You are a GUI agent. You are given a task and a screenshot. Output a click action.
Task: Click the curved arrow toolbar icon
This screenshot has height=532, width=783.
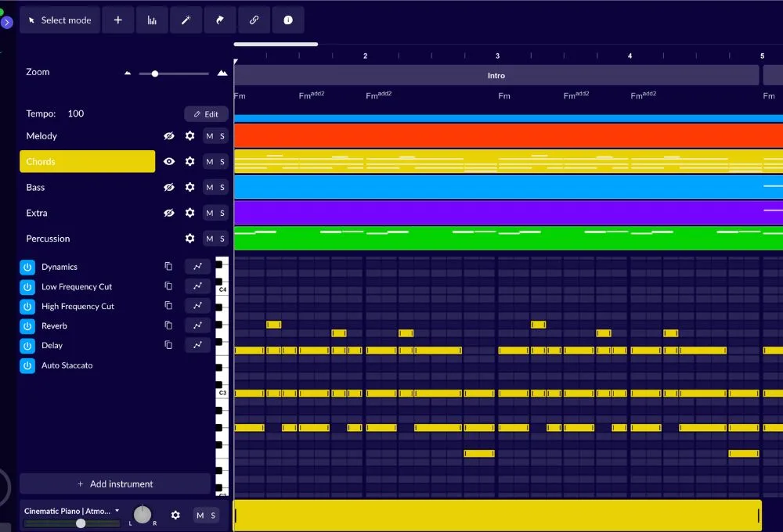[x=220, y=20]
